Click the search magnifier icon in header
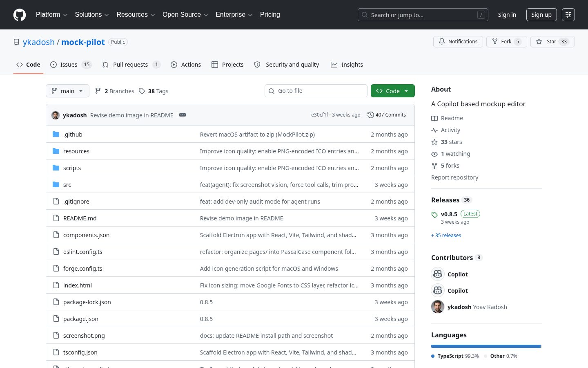The width and height of the screenshot is (588, 368). point(365,15)
